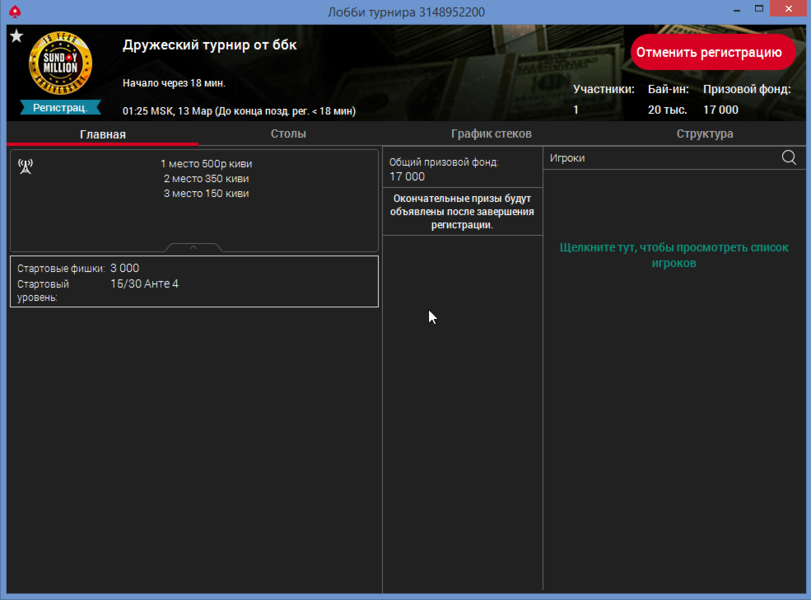This screenshot has height=600, width=811.
Task: Maximize the tournament lobby window
Action: [758, 11]
